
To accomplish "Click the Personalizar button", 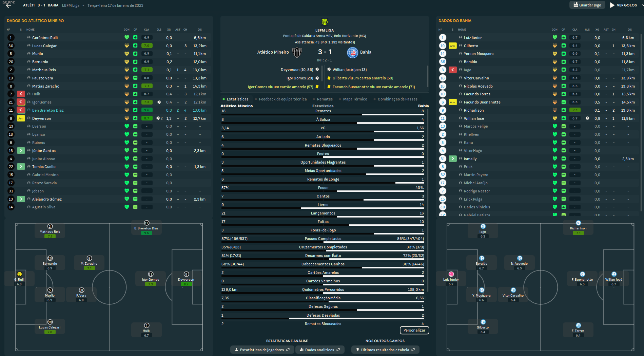I will (414, 330).
